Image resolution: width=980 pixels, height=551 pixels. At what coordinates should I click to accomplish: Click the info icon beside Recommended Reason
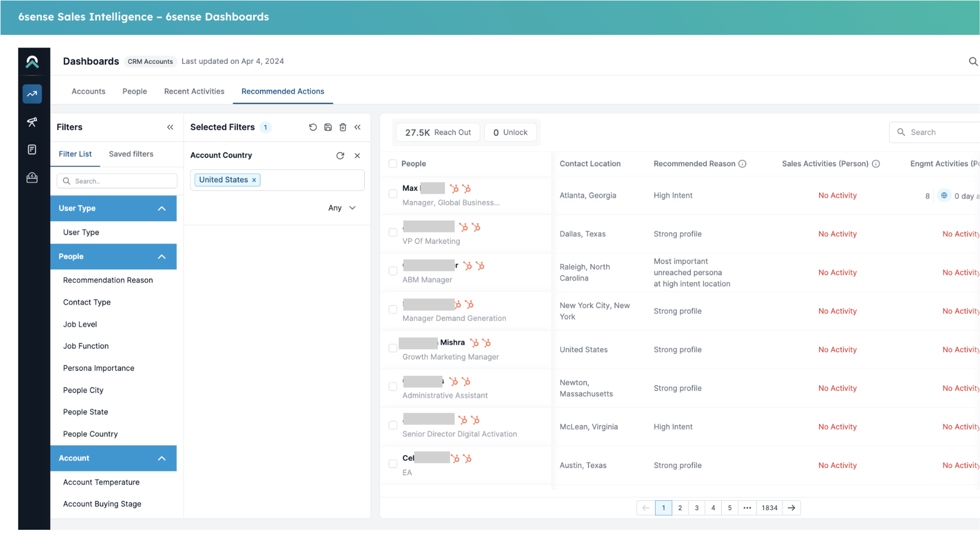pos(742,164)
